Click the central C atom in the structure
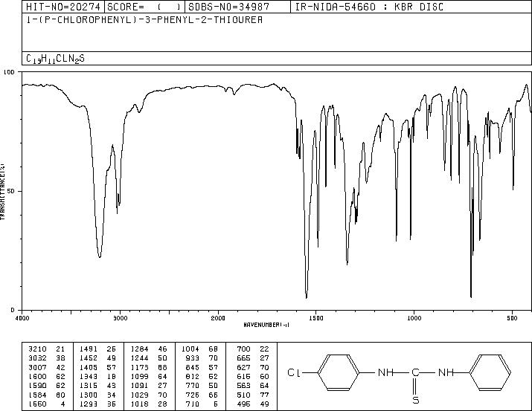This screenshot has height=411, width=532. (416, 372)
